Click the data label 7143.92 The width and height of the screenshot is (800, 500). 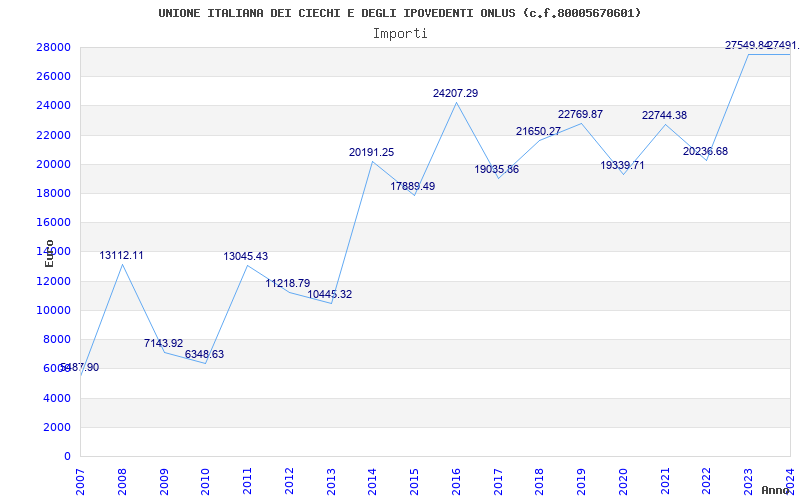click(163, 343)
